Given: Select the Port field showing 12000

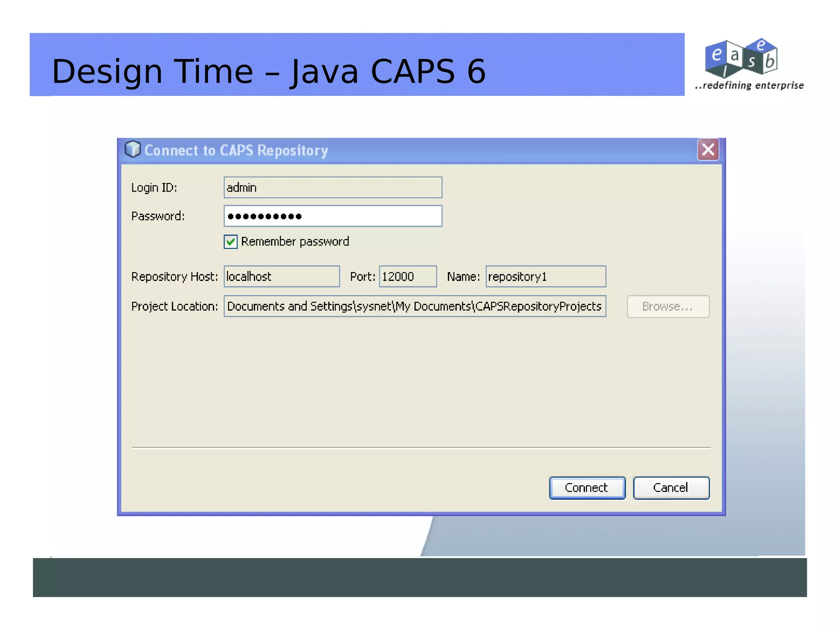Looking at the screenshot, I should tap(408, 276).
